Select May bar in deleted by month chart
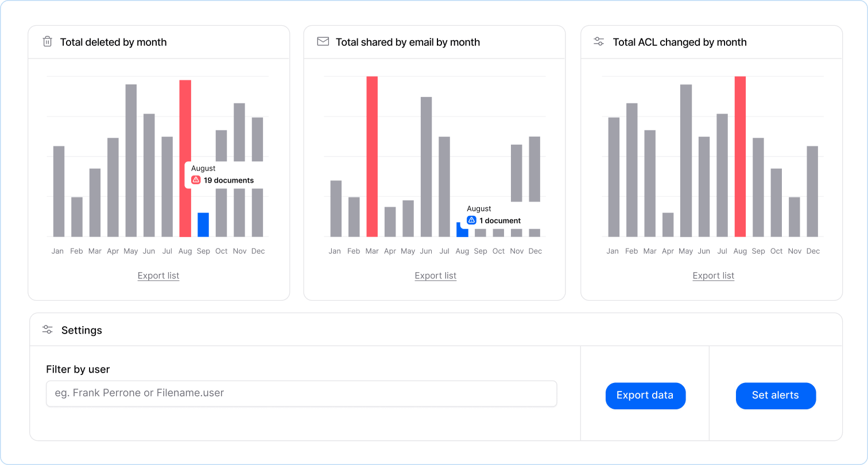Image resolution: width=868 pixels, height=465 pixels. pyautogui.click(x=131, y=161)
